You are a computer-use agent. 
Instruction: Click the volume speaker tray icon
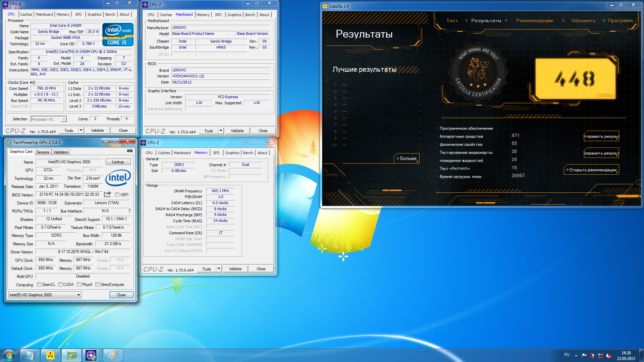coord(608,356)
